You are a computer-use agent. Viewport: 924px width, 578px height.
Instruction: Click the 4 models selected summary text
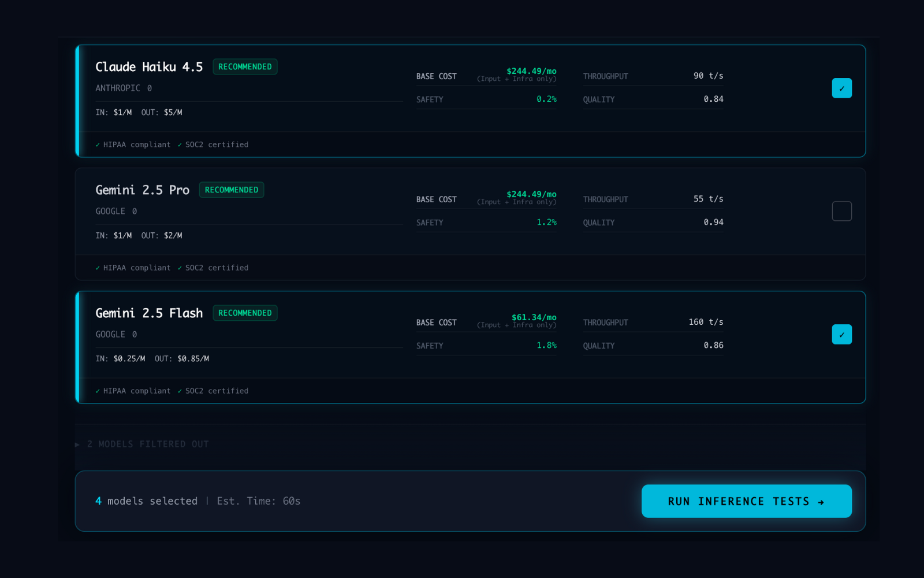147,501
